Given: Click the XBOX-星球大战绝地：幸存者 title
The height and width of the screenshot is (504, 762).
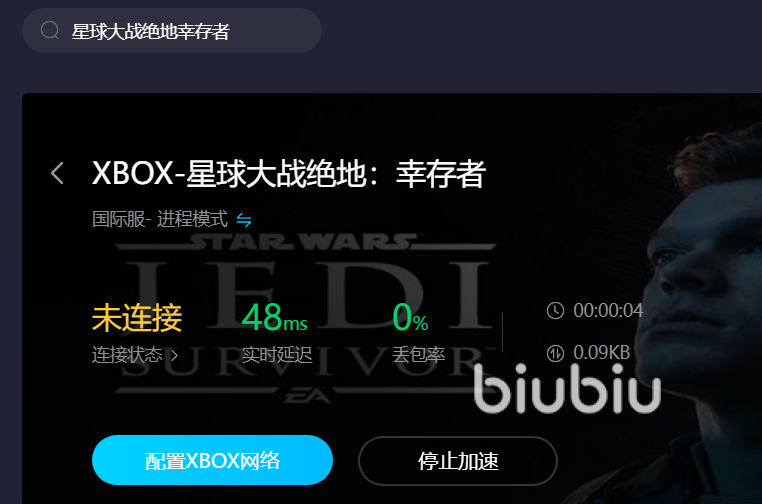Looking at the screenshot, I should pyautogui.click(x=289, y=174).
